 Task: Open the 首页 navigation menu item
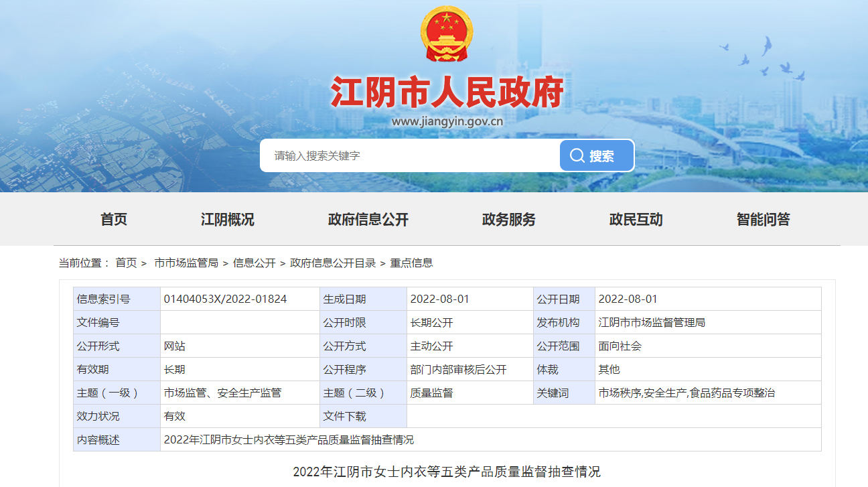click(x=114, y=219)
